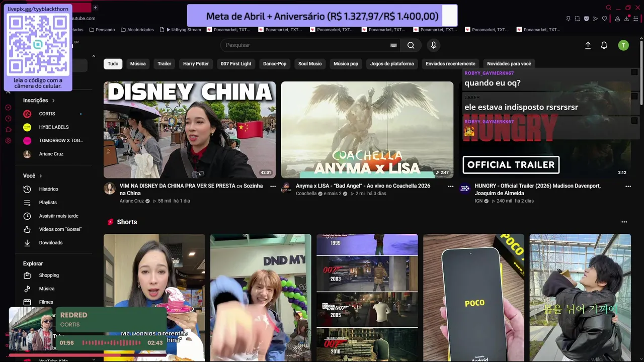The height and width of the screenshot is (362, 644).
Task: Select the Dance-Pop filter chip
Action: tap(275, 64)
